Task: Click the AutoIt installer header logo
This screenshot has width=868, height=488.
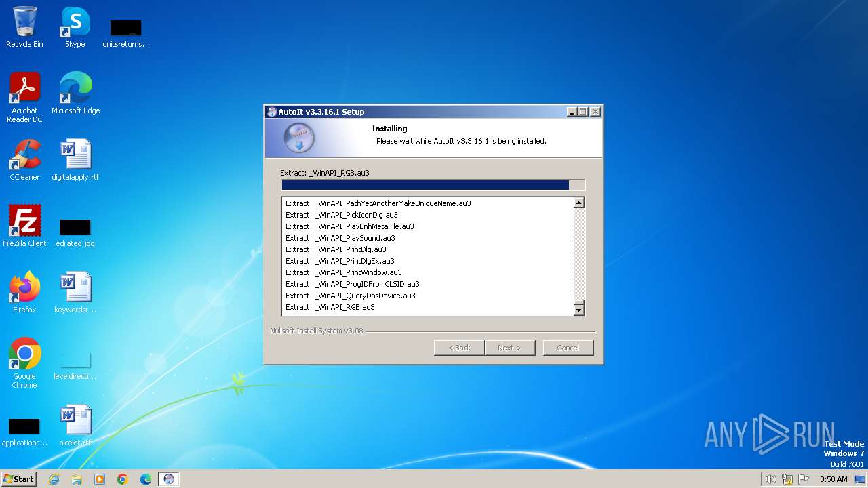Action: pos(298,138)
